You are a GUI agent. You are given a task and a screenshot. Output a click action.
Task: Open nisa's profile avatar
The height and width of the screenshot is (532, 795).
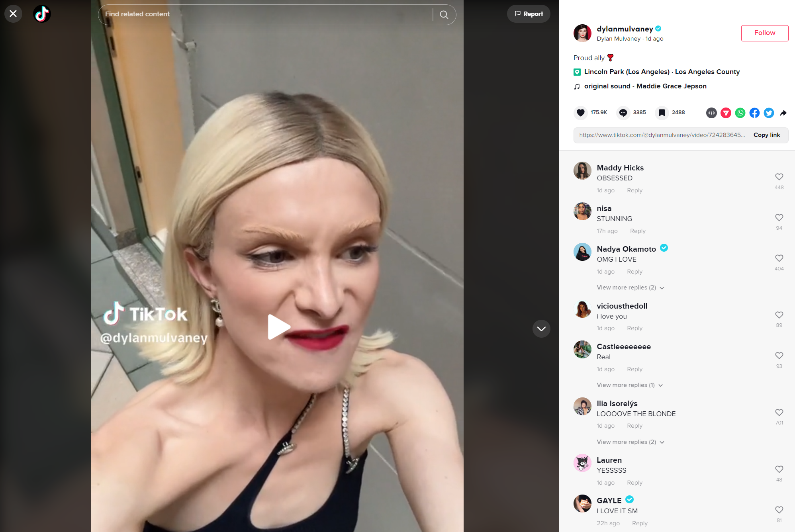pyautogui.click(x=582, y=211)
